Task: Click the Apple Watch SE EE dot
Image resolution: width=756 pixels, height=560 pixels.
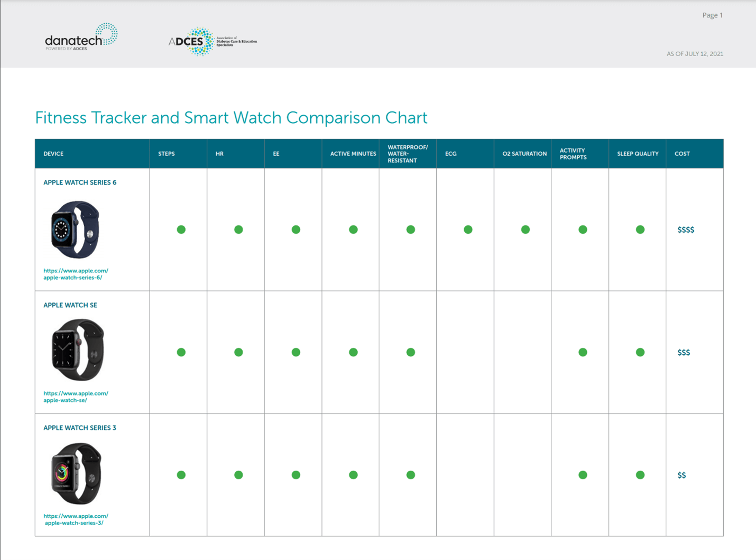Action: click(x=296, y=352)
